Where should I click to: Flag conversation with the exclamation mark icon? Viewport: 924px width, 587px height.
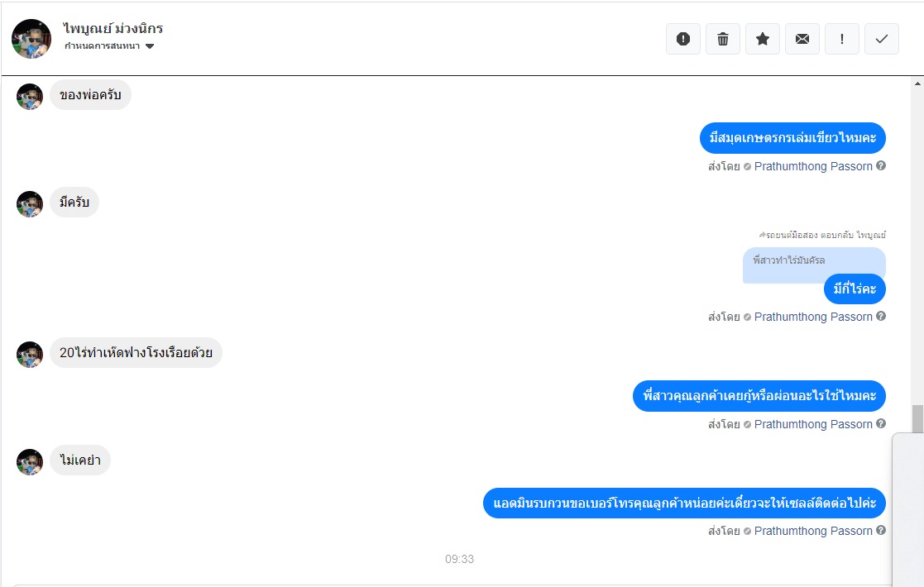[x=842, y=39]
